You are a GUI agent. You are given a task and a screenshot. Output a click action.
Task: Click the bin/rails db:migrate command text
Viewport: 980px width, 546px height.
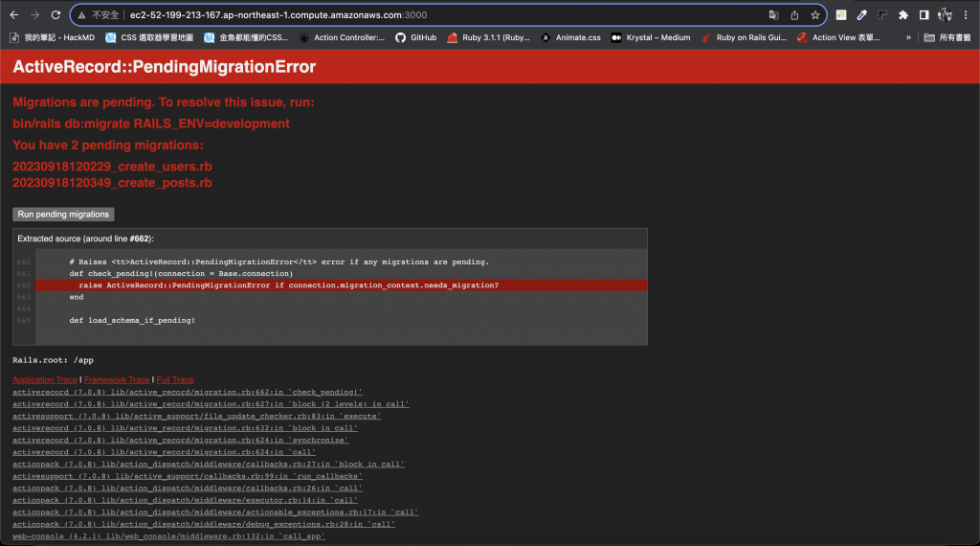[151, 124]
